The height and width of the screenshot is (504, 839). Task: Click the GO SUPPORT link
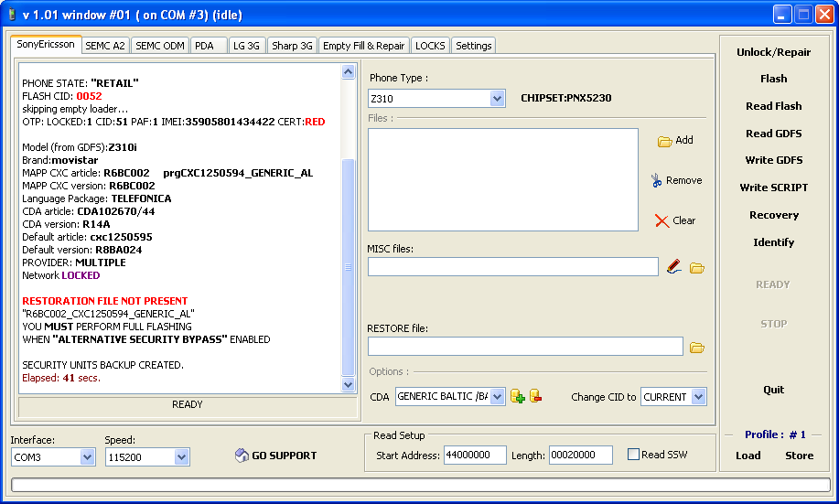coord(285,456)
